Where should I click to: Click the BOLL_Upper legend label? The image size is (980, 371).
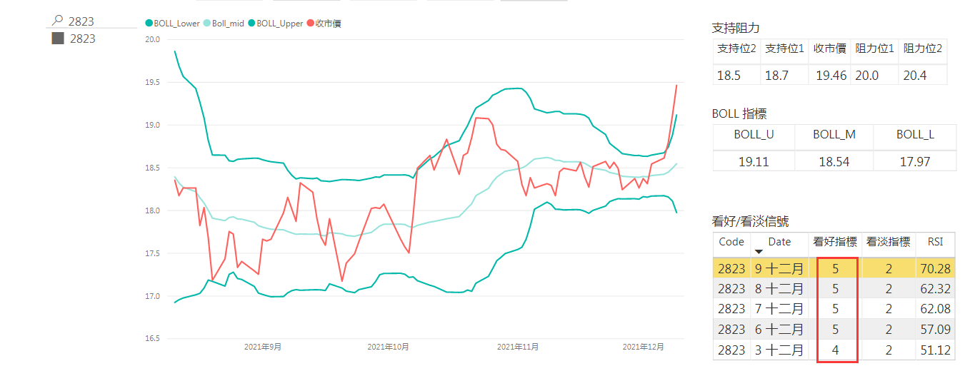(280, 24)
